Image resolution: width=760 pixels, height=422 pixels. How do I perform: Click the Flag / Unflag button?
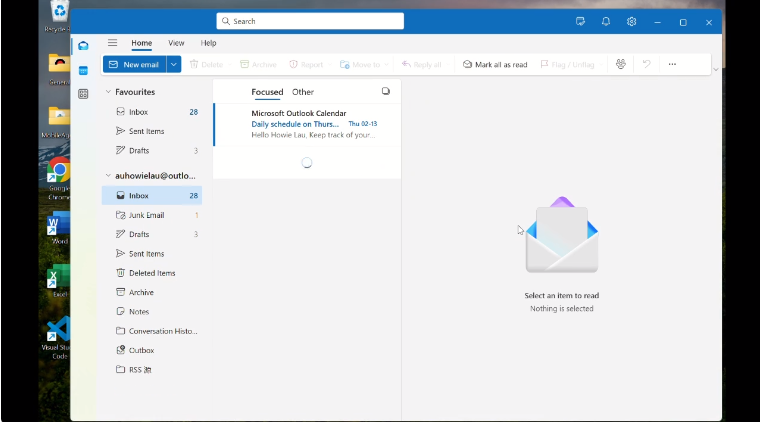567,64
